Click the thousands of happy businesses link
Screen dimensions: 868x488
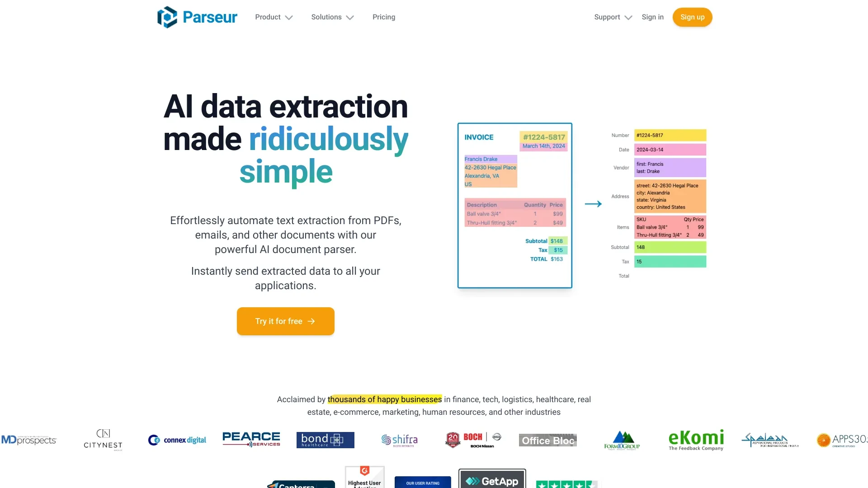384,399
